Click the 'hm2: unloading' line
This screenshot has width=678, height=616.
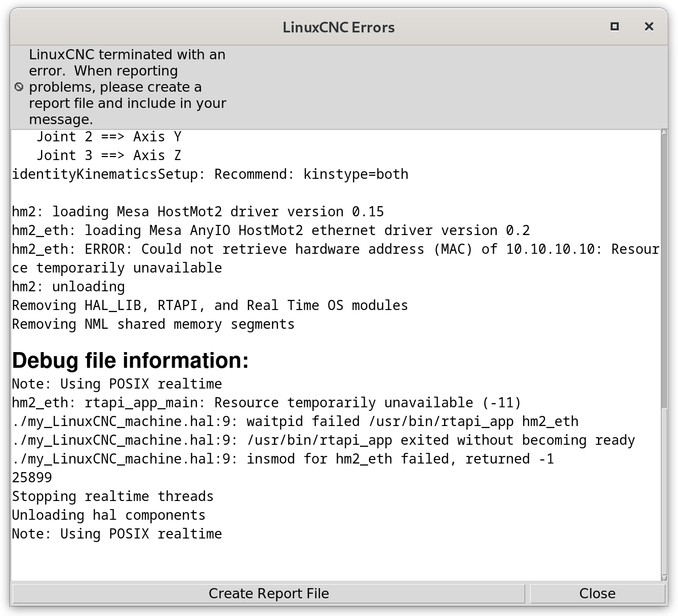coord(68,287)
